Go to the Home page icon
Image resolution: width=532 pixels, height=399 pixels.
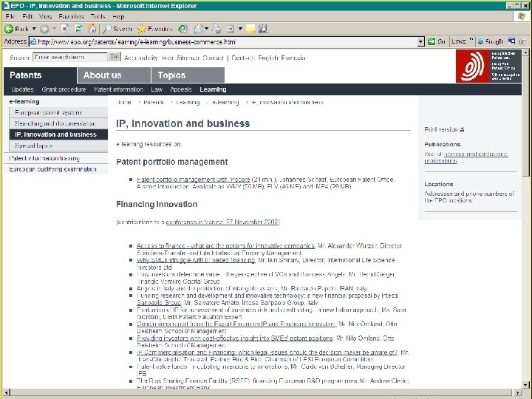[92, 29]
